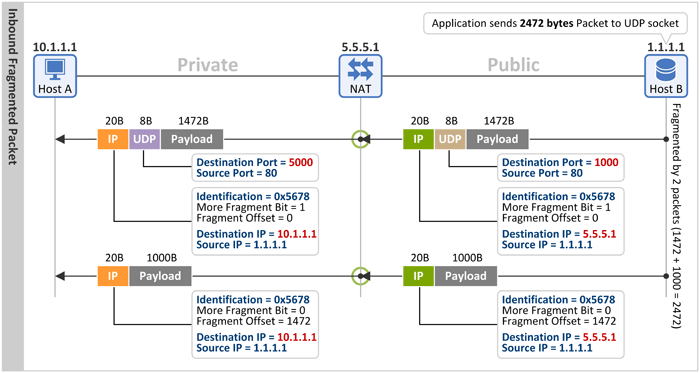Select the purple UDP block on private side

pos(144,139)
